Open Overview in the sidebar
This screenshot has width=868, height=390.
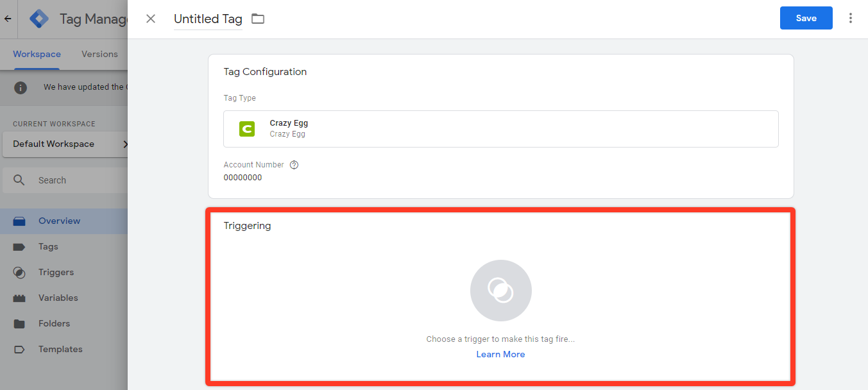(x=64, y=221)
